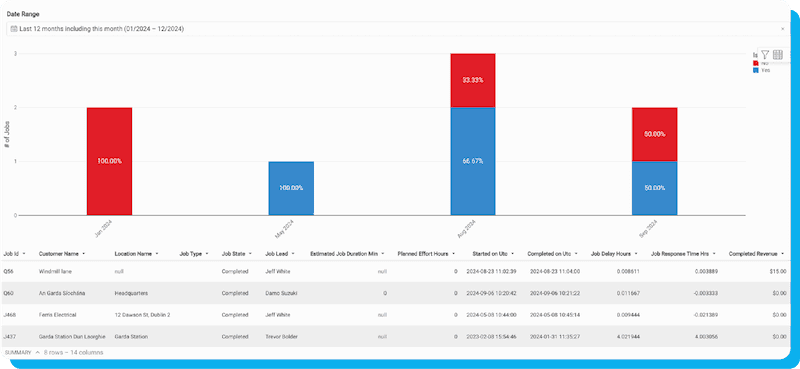
Task: Click the red 33.33% segment for Aug 2024
Action: [x=473, y=80]
